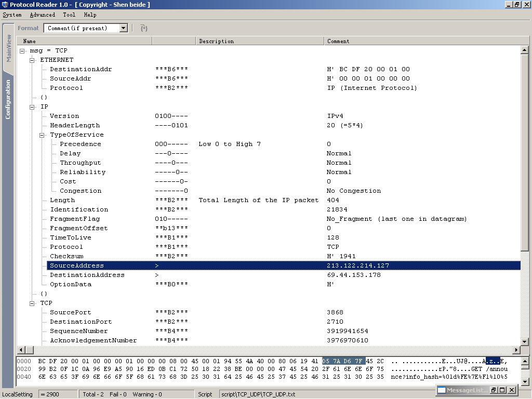The height and width of the screenshot is (399, 532).
Task: Click the Protocol Reader app icon in title bar
Action: click(x=5, y=4)
